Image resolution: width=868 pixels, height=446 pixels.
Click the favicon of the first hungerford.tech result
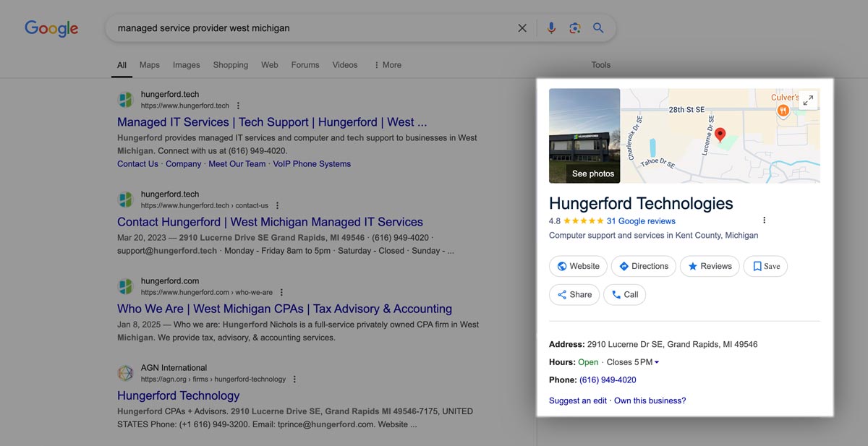point(126,100)
